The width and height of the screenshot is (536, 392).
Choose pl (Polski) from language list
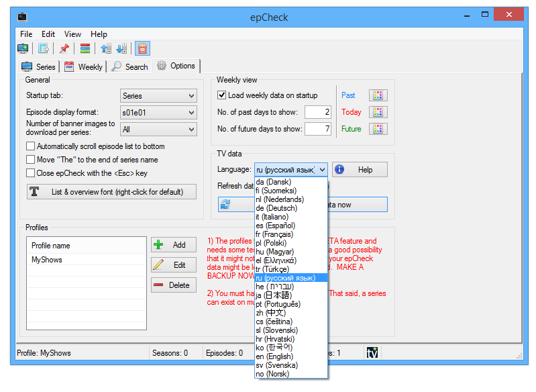pos(291,243)
